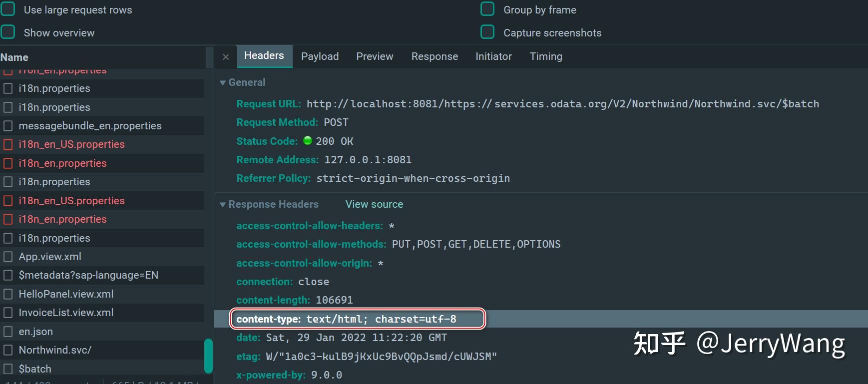The image size is (868, 384).
Task: Click the content-length value 106691
Action: click(x=334, y=300)
